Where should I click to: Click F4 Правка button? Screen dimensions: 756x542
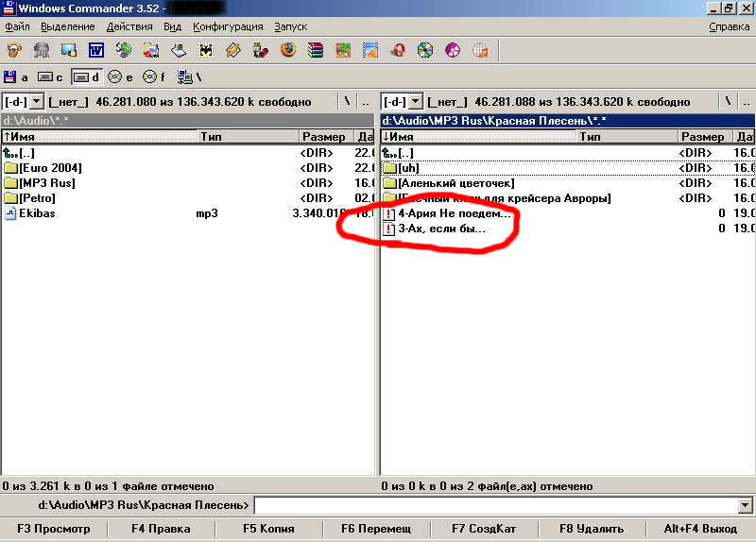click(161, 529)
